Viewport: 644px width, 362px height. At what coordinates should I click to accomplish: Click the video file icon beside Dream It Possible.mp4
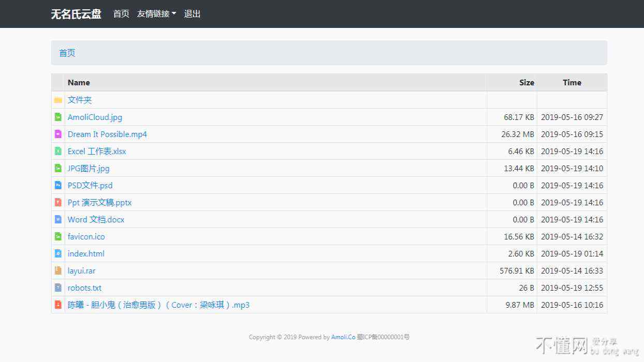[x=58, y=134]
